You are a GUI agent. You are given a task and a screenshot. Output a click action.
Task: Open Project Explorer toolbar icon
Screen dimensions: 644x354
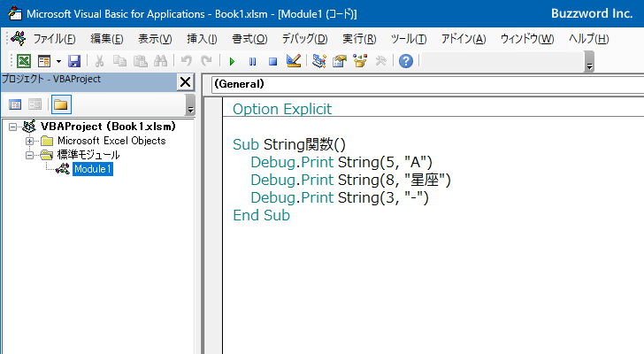coord(319,61)
